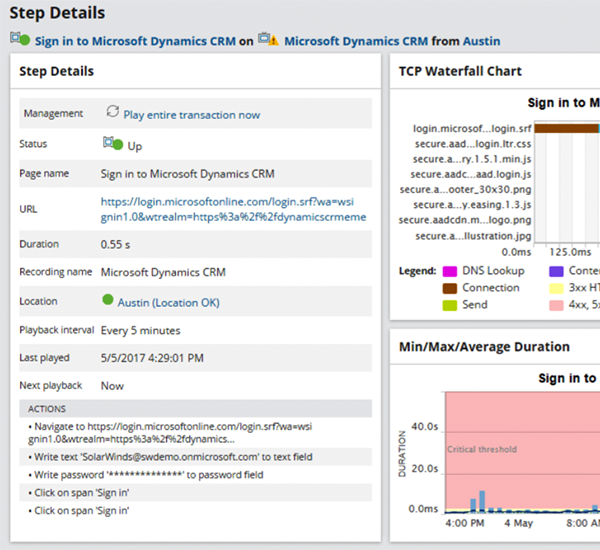The height and width of the screenshot is (550, 600).
Task: Click the yellow 3xx legend swatch
Action: (556, 288)
